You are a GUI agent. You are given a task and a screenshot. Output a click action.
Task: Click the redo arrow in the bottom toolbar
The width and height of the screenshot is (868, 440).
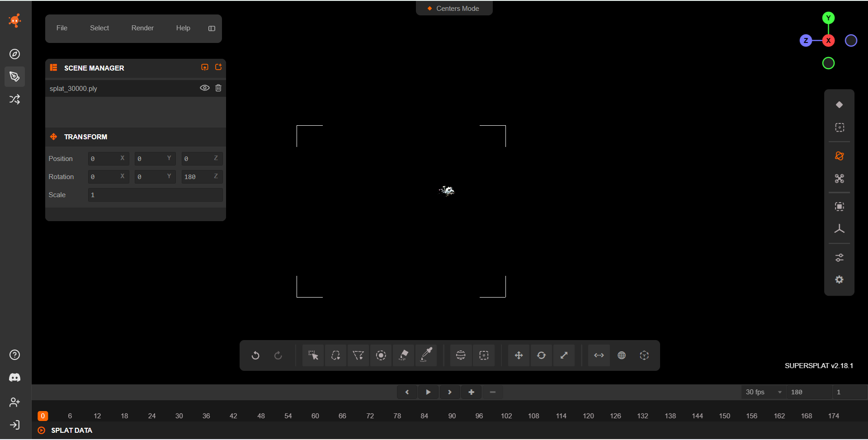278,355
